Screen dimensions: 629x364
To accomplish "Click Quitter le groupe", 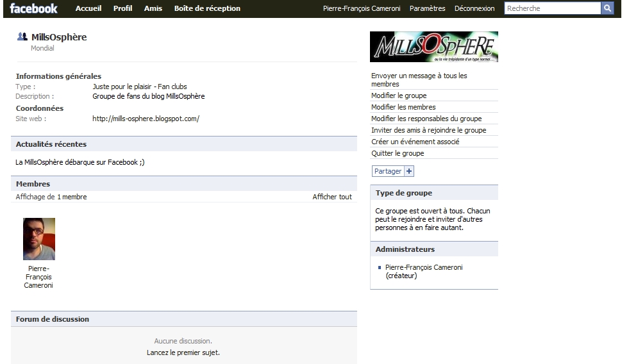I will (x=398, y=153).
